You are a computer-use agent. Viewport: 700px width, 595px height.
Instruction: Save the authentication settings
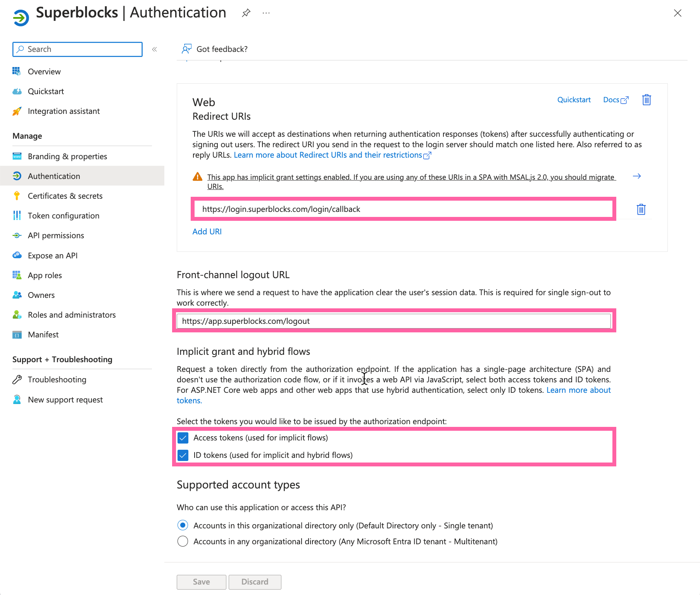(201, 582)
